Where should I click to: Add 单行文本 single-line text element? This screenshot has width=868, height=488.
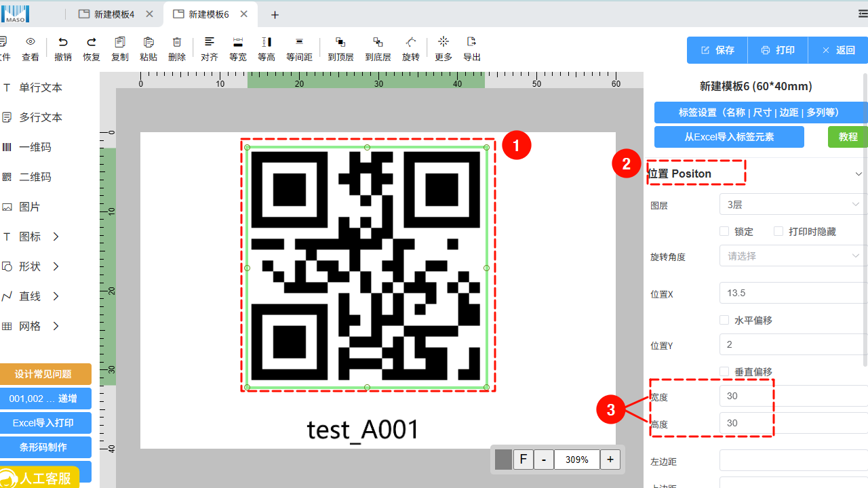pos(41,87)
